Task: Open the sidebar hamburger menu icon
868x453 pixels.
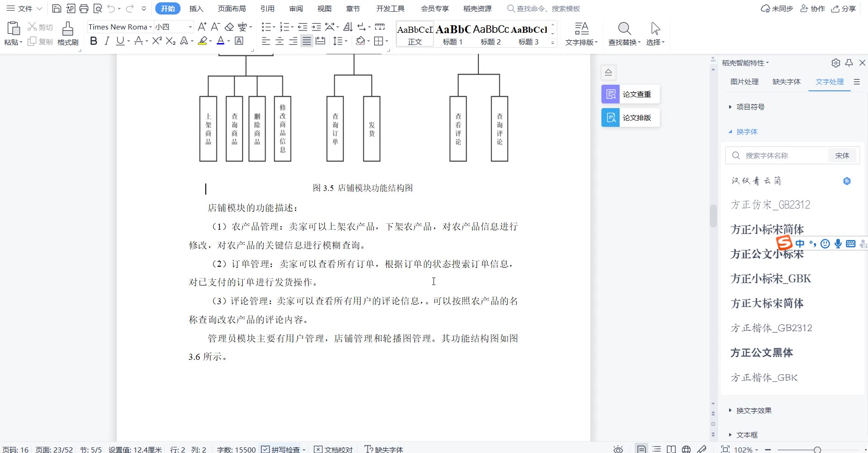Action: pyautogui.click(x=857, y=82)
